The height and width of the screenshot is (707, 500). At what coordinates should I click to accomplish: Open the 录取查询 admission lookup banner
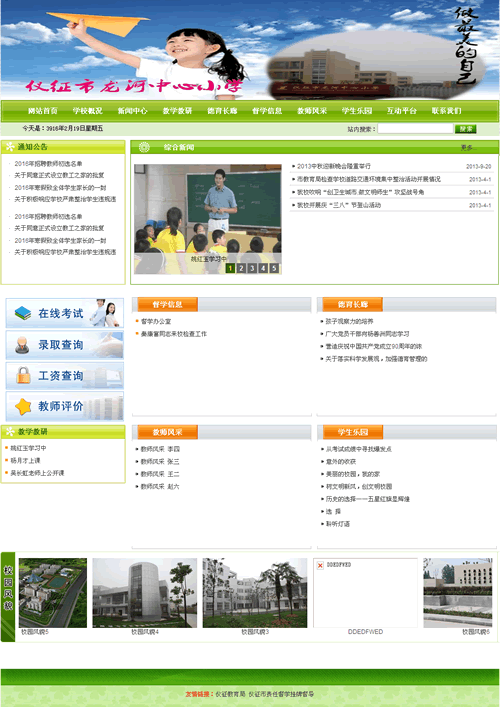[64, 344]
